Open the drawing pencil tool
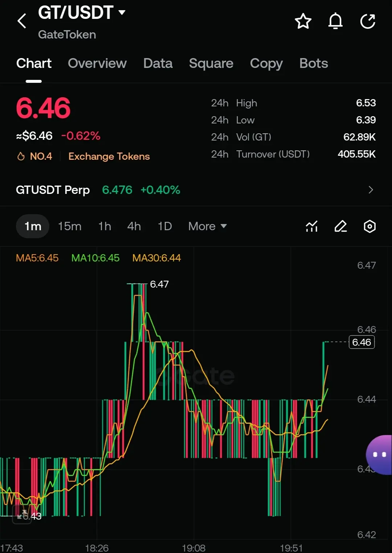The height and width of the screenshot is (553, 392). point(340,226)
